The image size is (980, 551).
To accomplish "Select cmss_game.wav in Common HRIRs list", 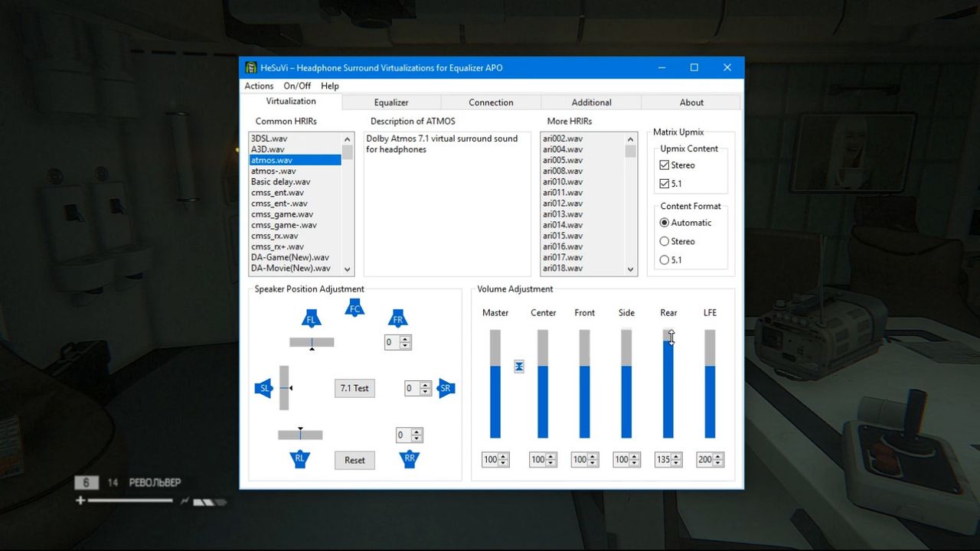I will [282, 214].
